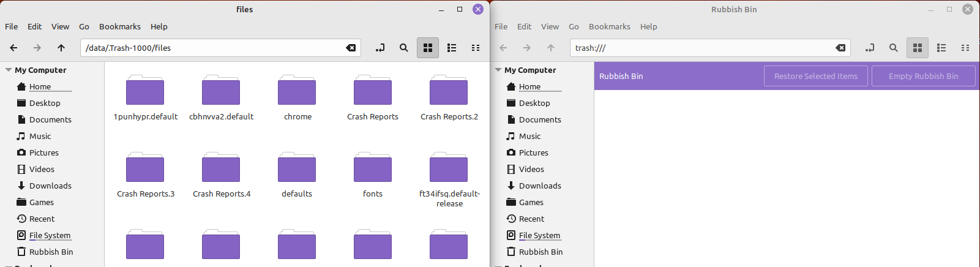Screen dimensions: 980x267
Task: Select the Crash Reports.3 folder
Action: pyautogui.click(x=145, y=175)
